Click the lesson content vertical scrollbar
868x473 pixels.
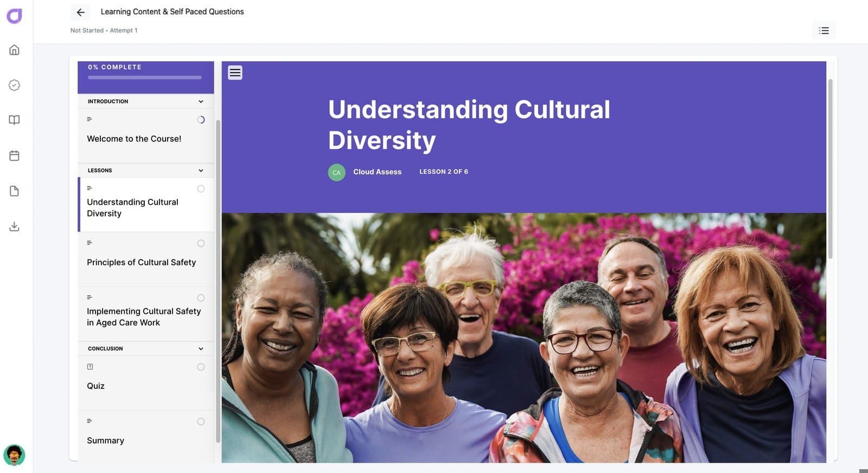coord(830,168)
